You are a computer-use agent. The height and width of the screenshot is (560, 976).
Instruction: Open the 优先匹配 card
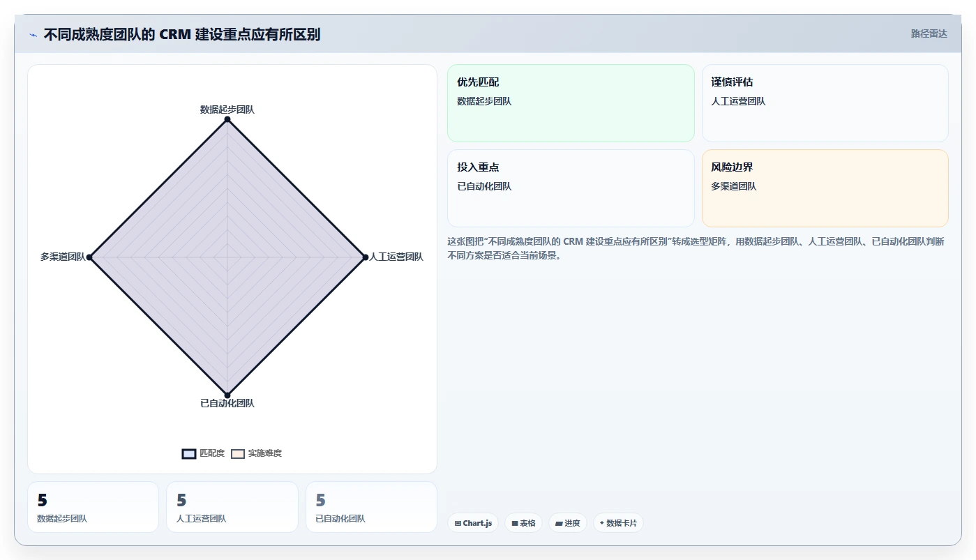(571, 103)
